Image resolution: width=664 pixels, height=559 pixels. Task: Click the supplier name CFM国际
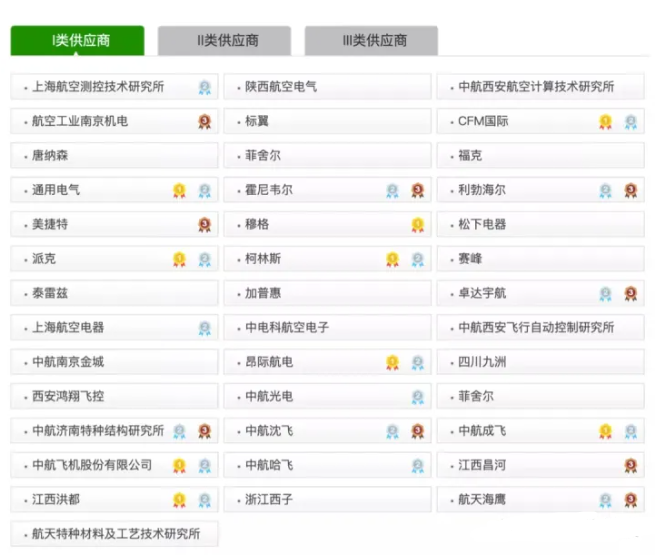pyautogui.click(x=483, y=121)
